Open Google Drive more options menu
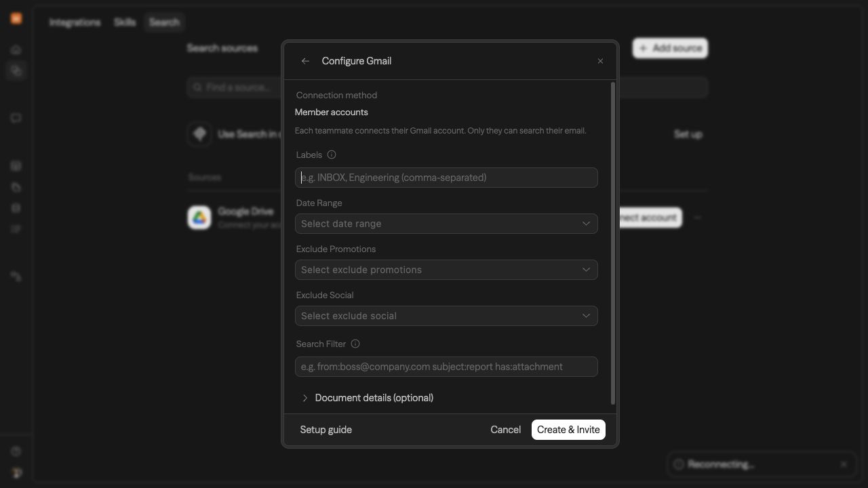This screenshot has width=868, height=488. (x=697, y=218)
